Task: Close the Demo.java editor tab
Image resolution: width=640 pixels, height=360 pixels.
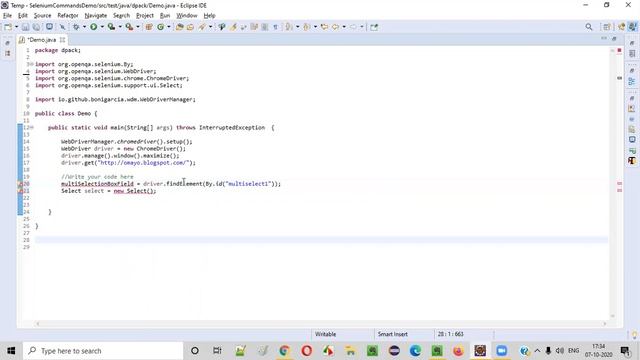Action: 62,40
